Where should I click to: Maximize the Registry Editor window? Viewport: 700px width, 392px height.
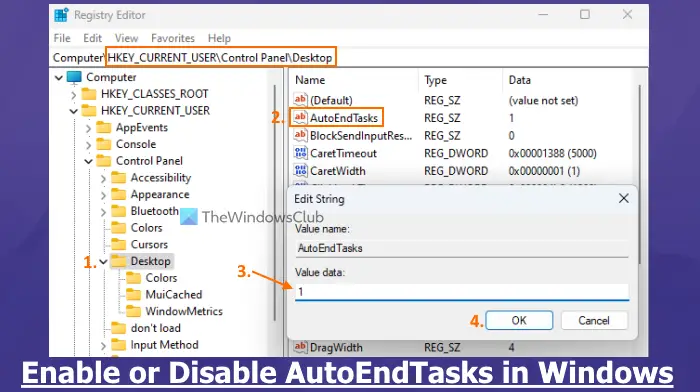click(x=585, y=15)
